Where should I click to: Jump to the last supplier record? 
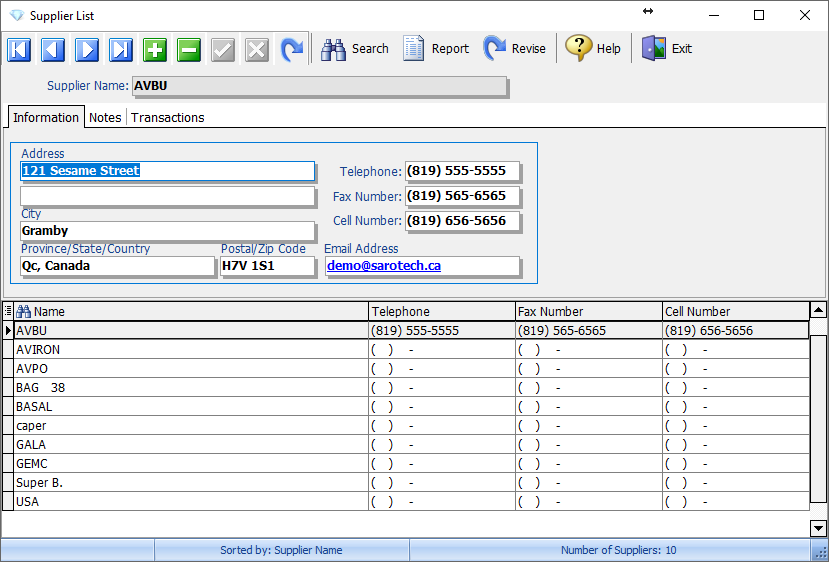tap(121, 49)
